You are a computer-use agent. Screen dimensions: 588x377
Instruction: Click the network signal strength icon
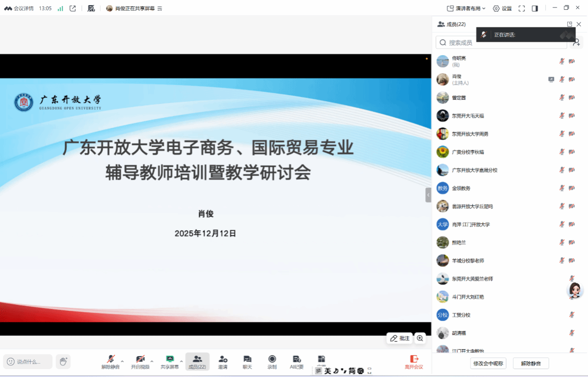[x=60, y=8]
